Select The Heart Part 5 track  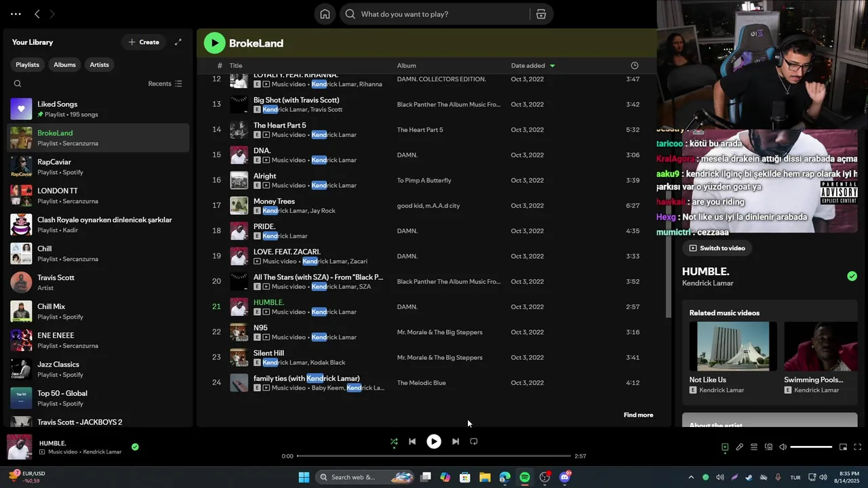point(434,129)
